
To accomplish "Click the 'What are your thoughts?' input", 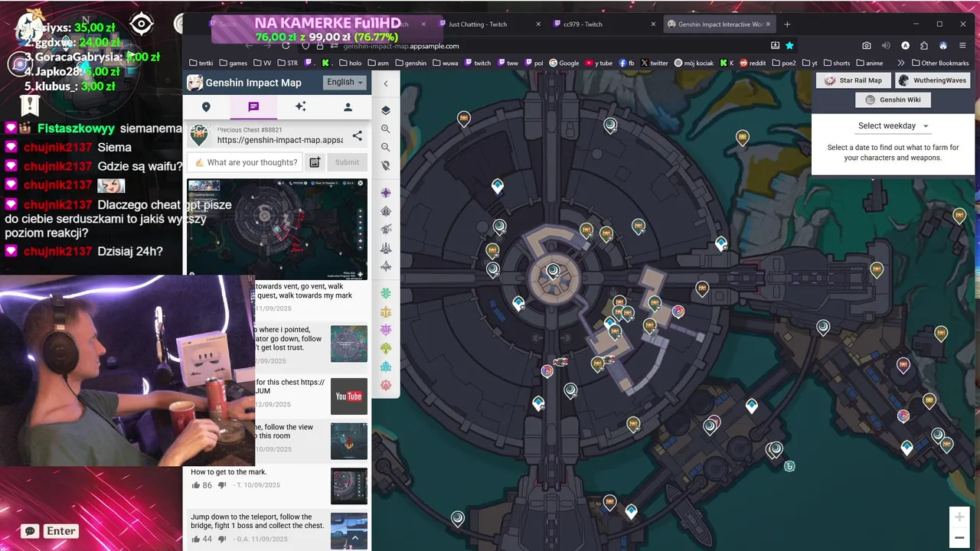I will (x=245, y=162).
